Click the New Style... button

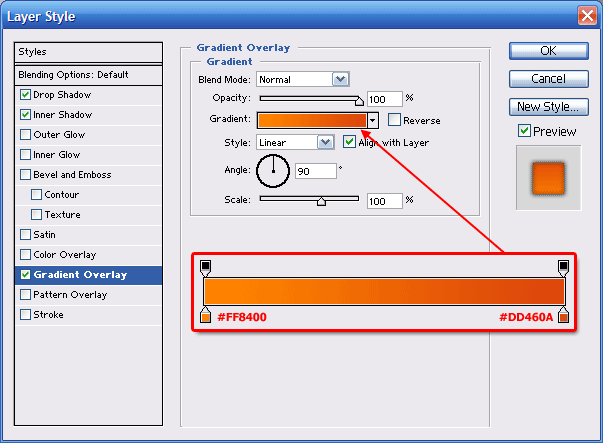click(x=548, y=106)
